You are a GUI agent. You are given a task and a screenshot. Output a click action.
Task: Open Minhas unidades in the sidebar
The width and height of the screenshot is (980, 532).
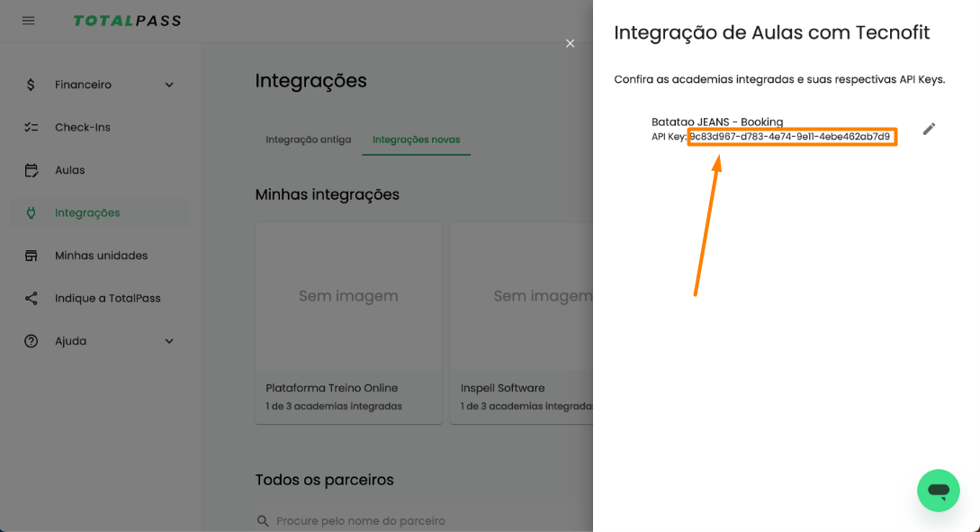[x=100, y=255]
